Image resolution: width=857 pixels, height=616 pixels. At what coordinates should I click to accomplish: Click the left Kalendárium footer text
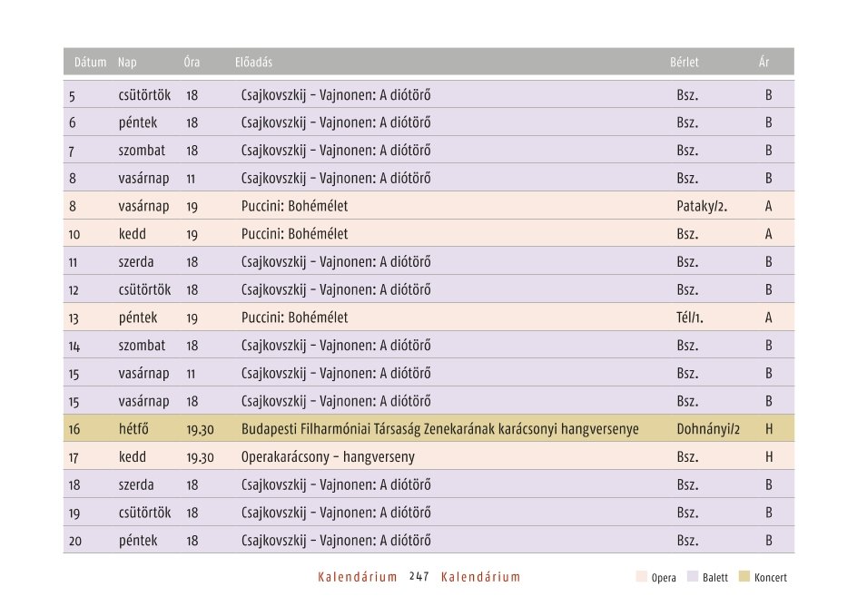click(358, 577)
